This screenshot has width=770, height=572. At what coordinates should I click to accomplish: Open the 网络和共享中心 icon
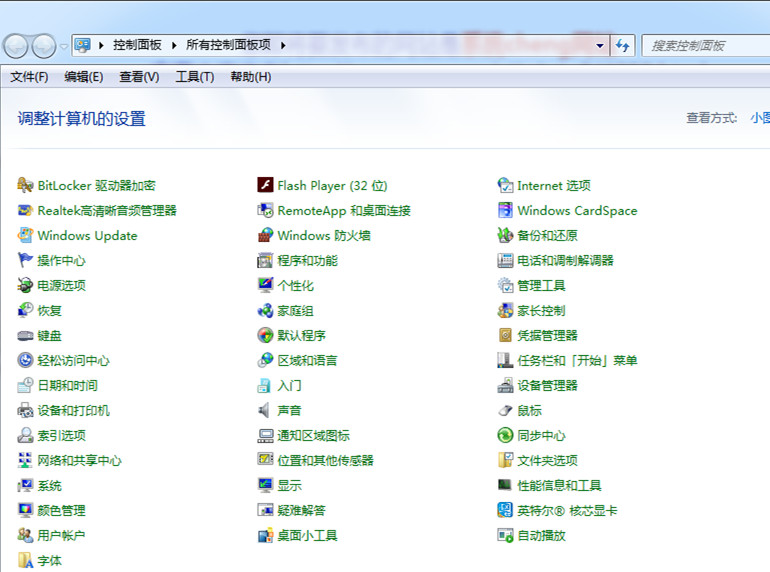pyautogui.click(x=25, y=460)
